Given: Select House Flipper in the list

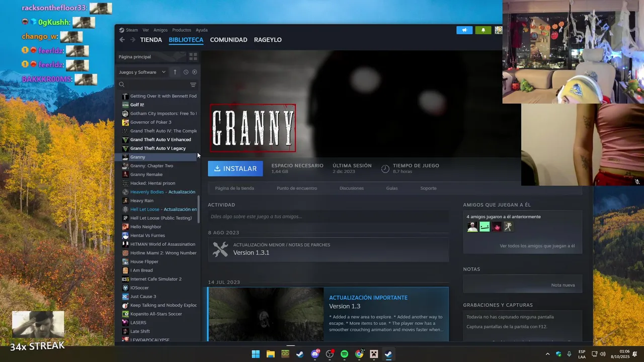Looking at the screenshot, I should pyautogui.click(x=159, y=261).
